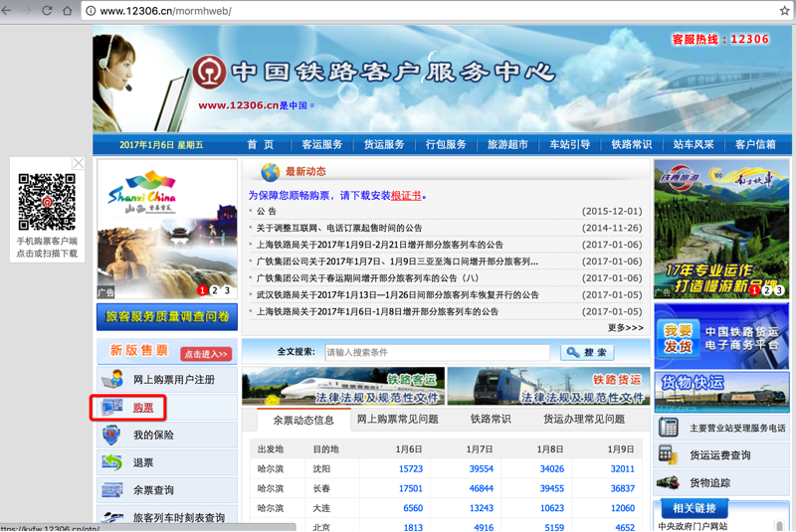796x532 pixels.
Task: Click the browser forward arrow
Action: tap(26, 11)
